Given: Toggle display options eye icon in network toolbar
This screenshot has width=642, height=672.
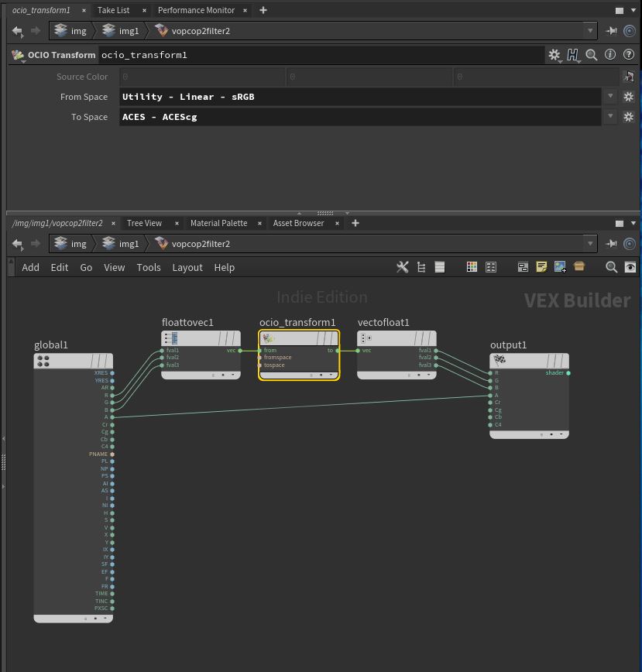Looking at the screenshot, I should [x=630, y=267].
